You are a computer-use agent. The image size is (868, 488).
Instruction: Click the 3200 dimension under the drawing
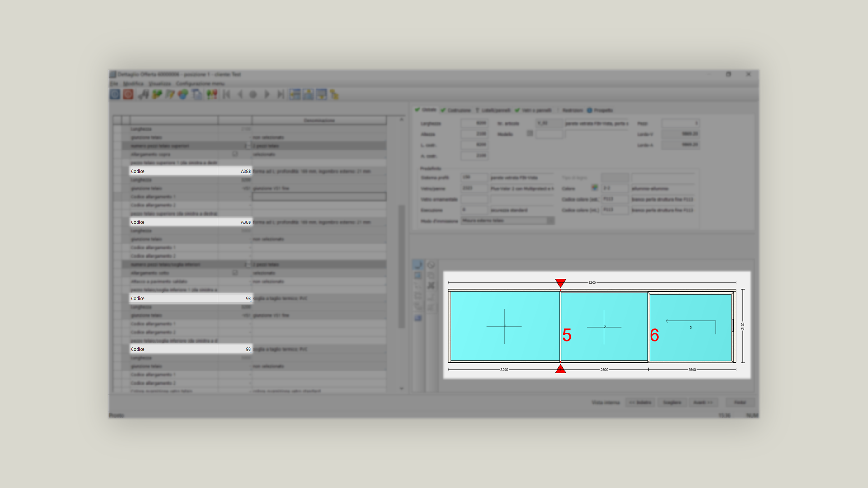(x=504, y=370)
